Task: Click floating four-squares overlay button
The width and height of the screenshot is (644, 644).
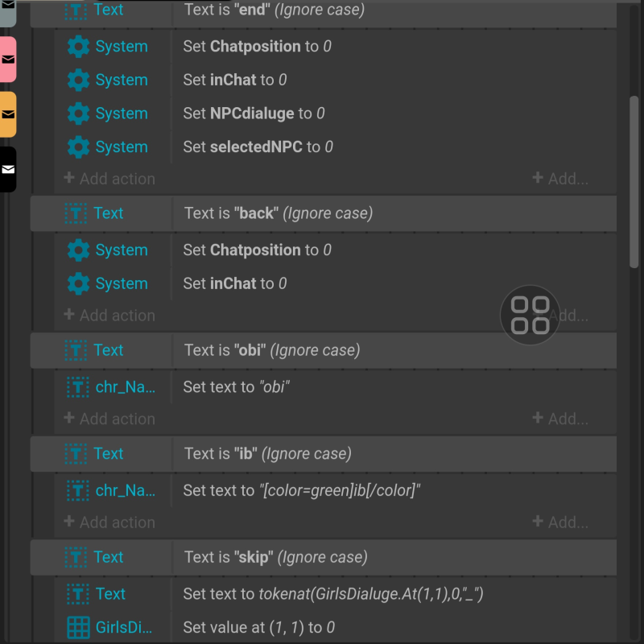Action: [530, 315]
